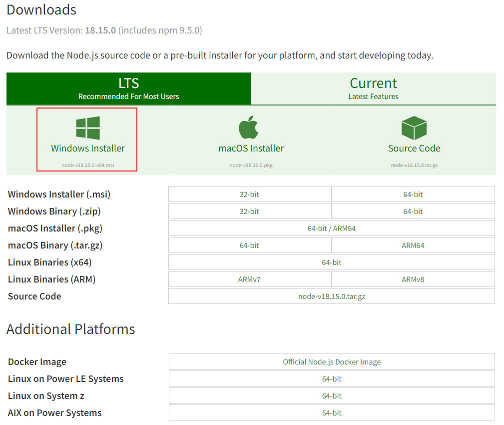Download 64-bit Linux Binaries (x64)
The width and height of the screenshot is (504, 425).
pos(332,262)
